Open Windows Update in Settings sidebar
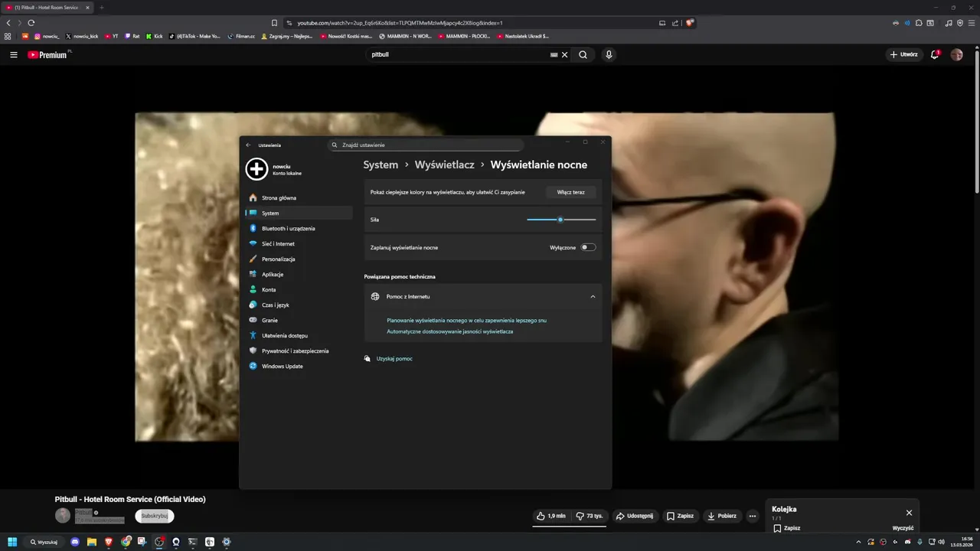The width and height of the screenshot is (980, 551). [299, 366]
